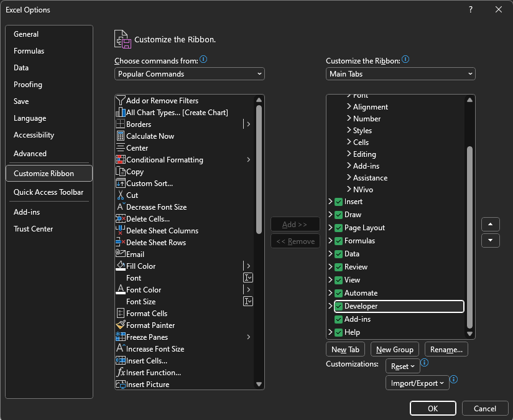Open the Import/Export menu button
This screenshot has width=513, height=420.
point(417,383)
